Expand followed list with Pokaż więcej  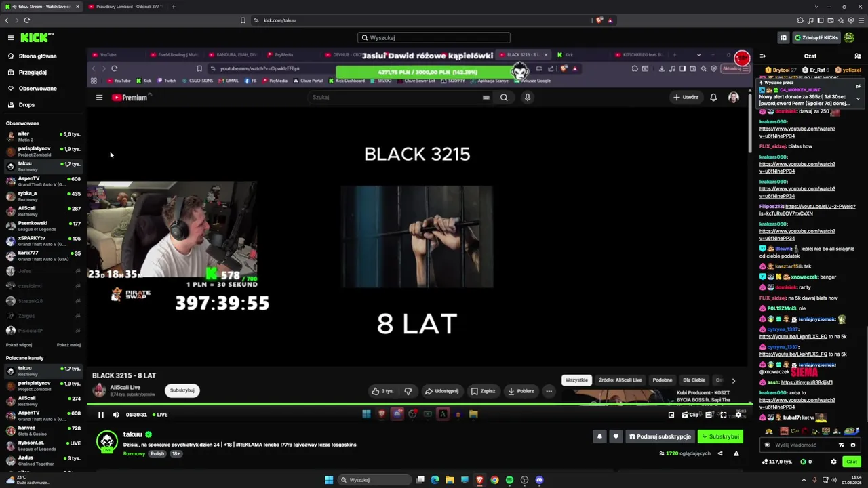19,345
